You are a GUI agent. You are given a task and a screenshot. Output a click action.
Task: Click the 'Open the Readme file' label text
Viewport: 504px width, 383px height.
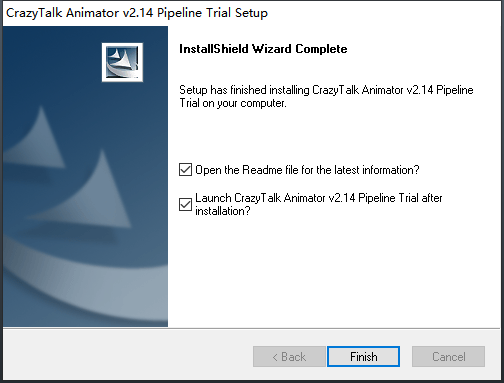click(x=307, y=170)
